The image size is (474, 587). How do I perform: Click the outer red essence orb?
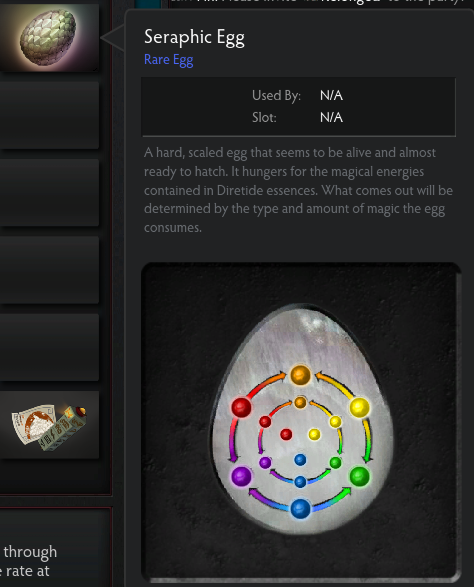(x=241, y=407)
